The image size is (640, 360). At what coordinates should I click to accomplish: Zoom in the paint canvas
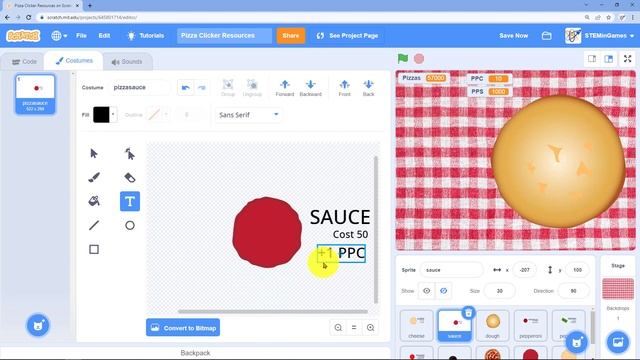tap(370, 327)
